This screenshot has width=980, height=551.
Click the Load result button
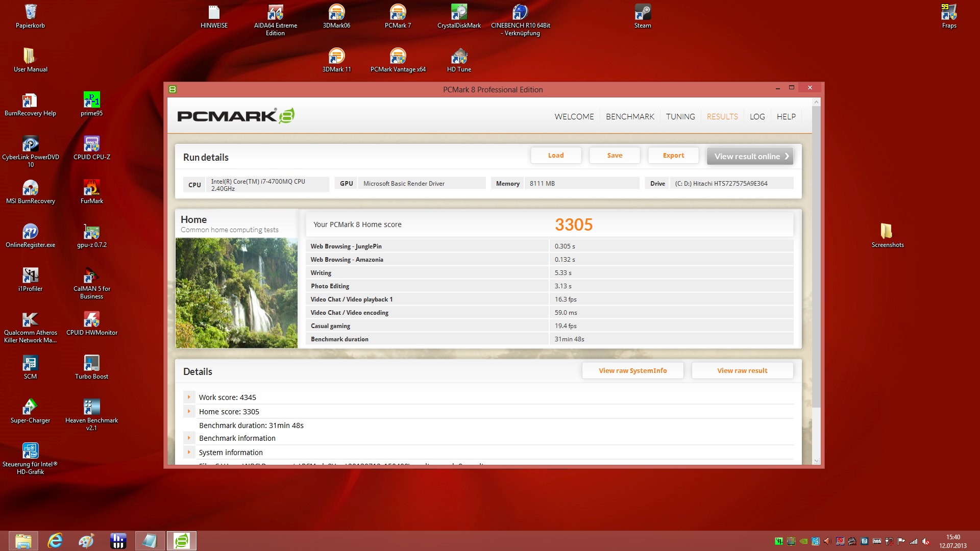tap(556, 156)
